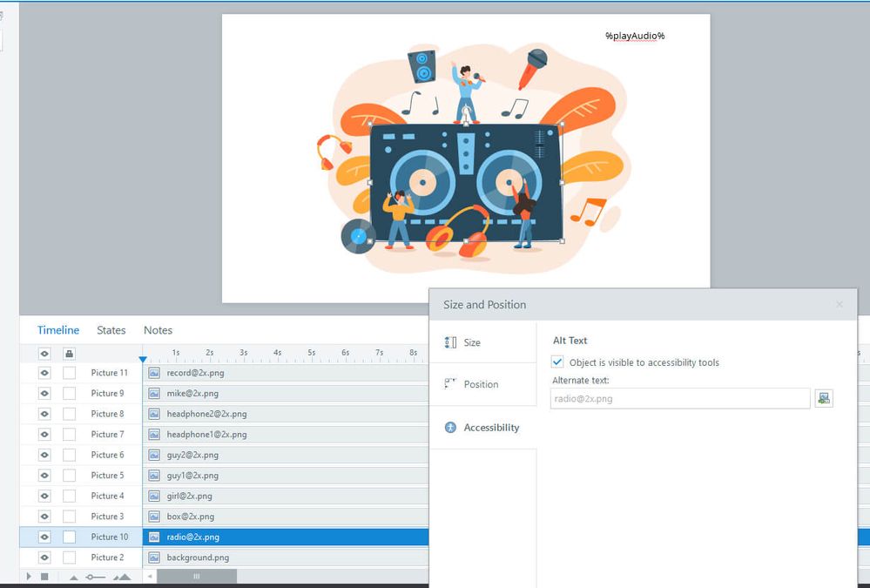Select the %playAudio% text on slide
This screenshot has width=870, height=588.
(635, 36)
